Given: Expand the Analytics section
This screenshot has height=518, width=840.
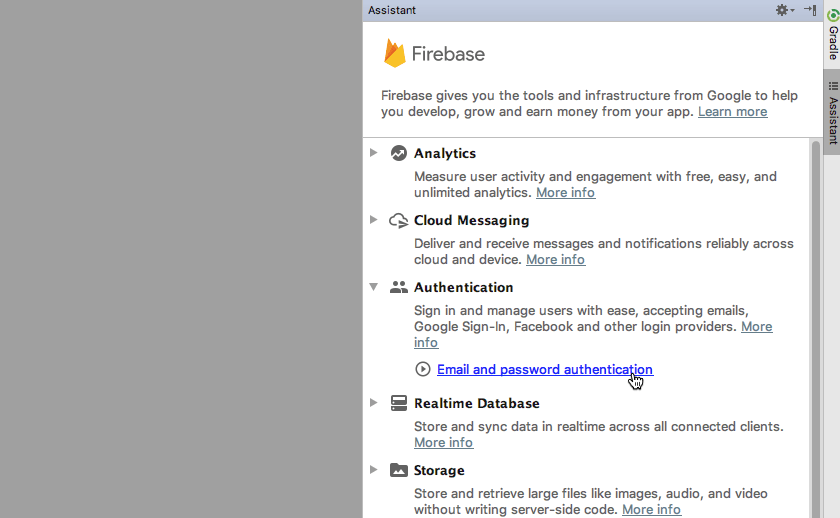Looking at the screenshot, I should pos(373,153).
